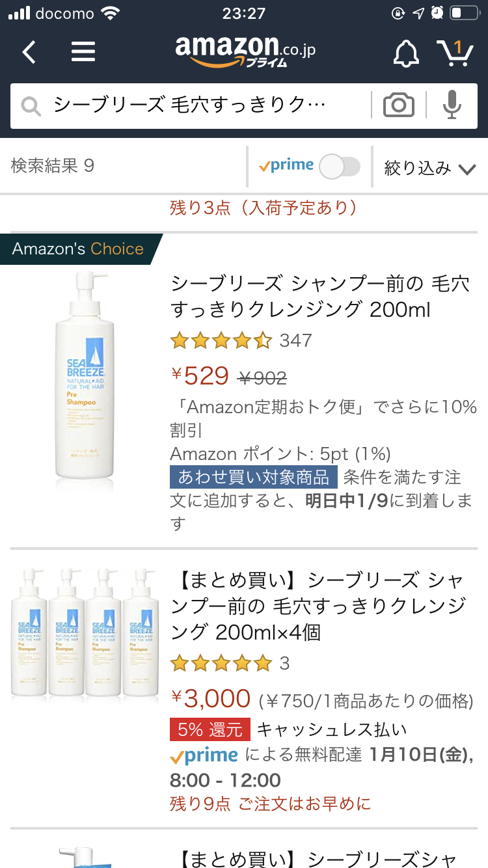
Task: Expand the 絞り込み filter dropdown
Action: 429,168
